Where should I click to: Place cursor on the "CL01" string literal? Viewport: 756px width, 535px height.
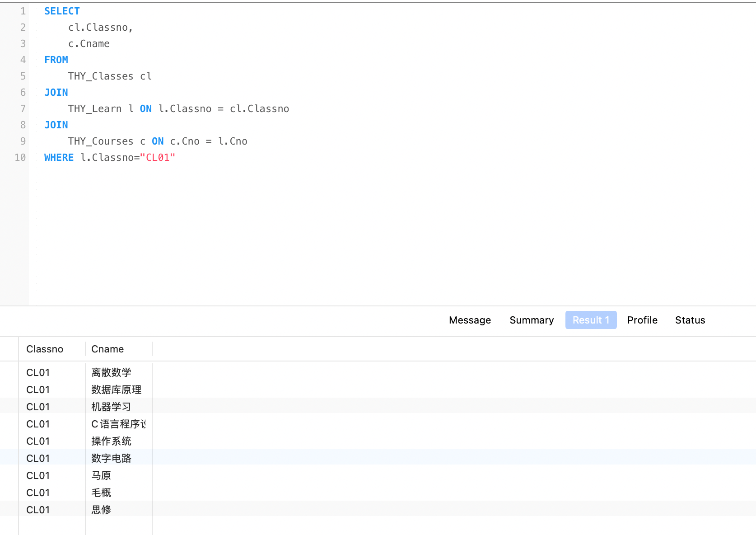point(158,158)
